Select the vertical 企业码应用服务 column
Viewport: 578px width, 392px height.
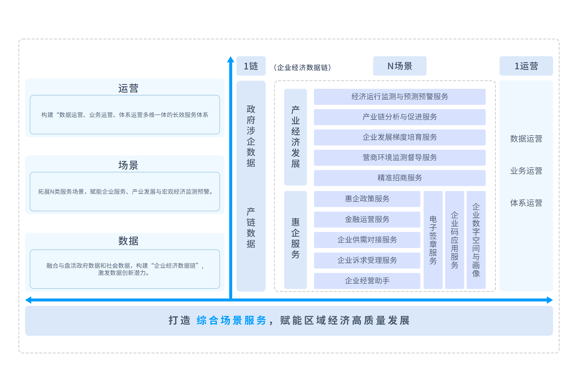tap(455, 240)
